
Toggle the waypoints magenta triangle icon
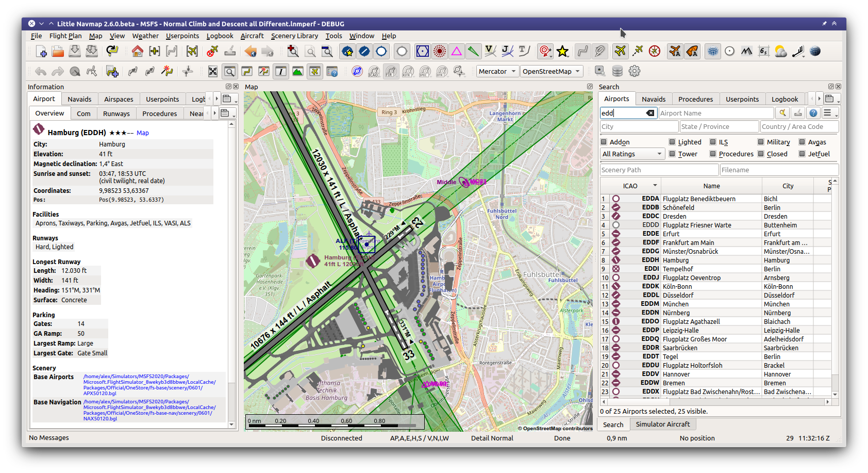tap(457, 51)
